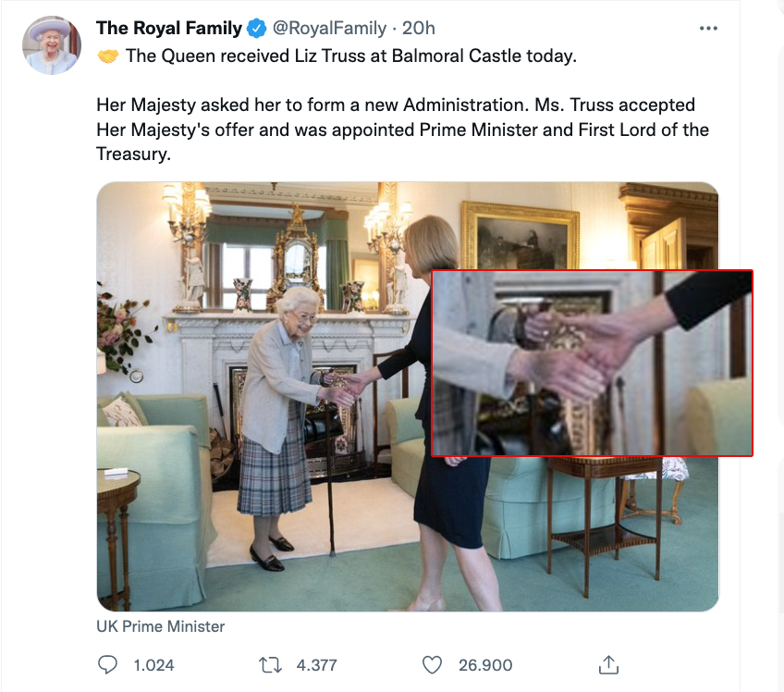The height and width of the screenshot is (692, 784).
Task: Click the zoomed handshake inset image
Action: [592, 363]
